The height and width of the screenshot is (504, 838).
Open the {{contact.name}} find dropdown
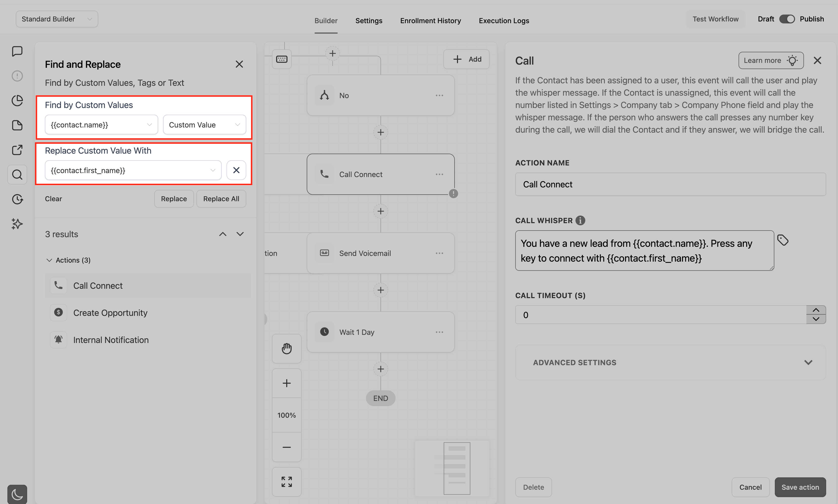101,125
